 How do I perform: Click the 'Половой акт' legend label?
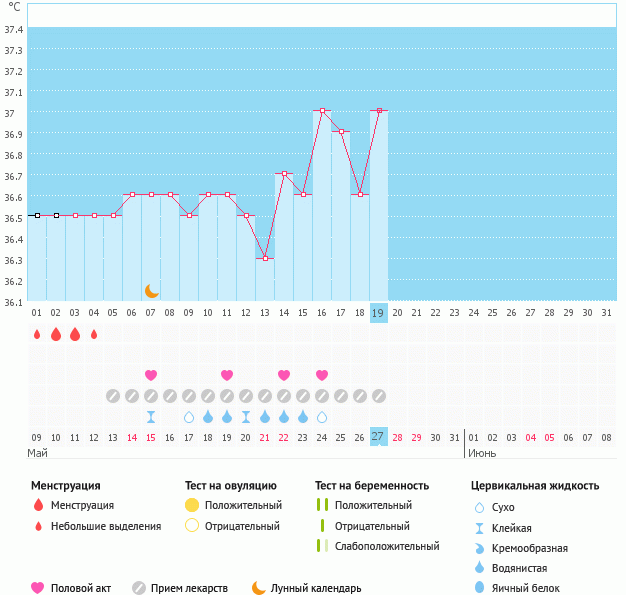(x=80, y=588)
